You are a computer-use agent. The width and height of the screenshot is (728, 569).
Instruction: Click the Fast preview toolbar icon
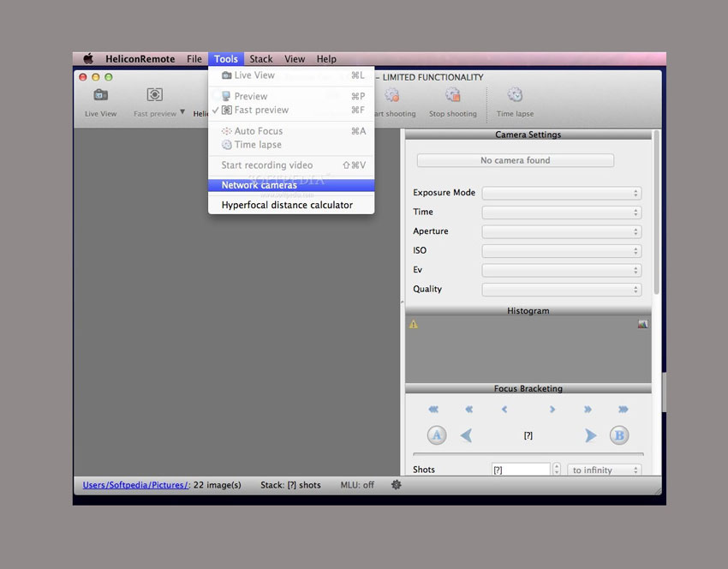click(x=155, y=96)
